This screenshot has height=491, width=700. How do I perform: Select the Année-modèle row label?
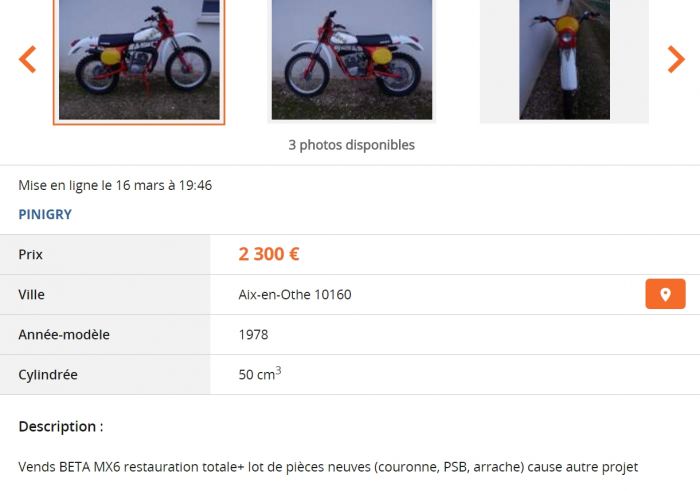pos(64,335)
